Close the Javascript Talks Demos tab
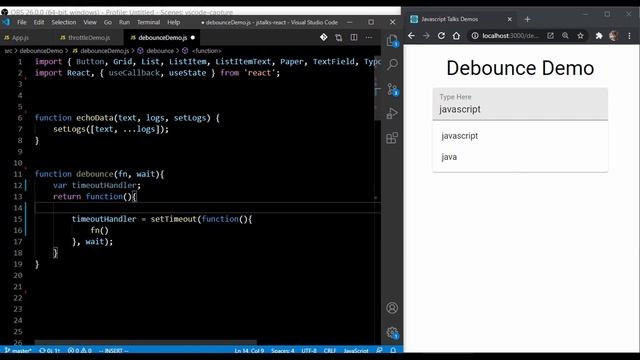Viewport: 640px width, 360px height. [x=509, y=19]
